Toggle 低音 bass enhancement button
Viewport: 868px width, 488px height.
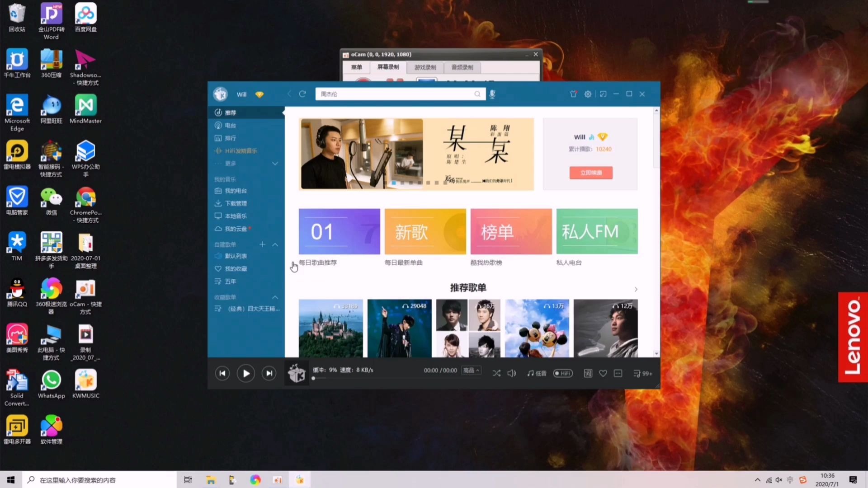[537, 373]
